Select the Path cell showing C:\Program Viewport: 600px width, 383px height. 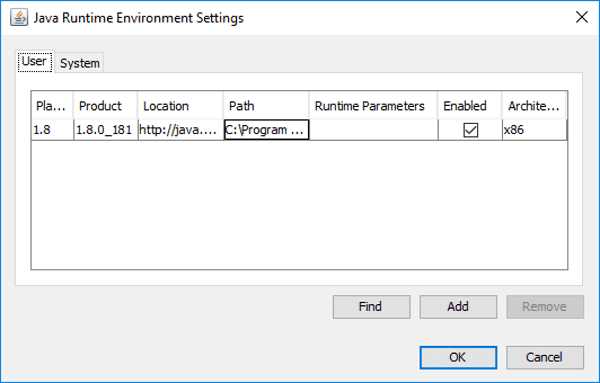pos(266,130)
